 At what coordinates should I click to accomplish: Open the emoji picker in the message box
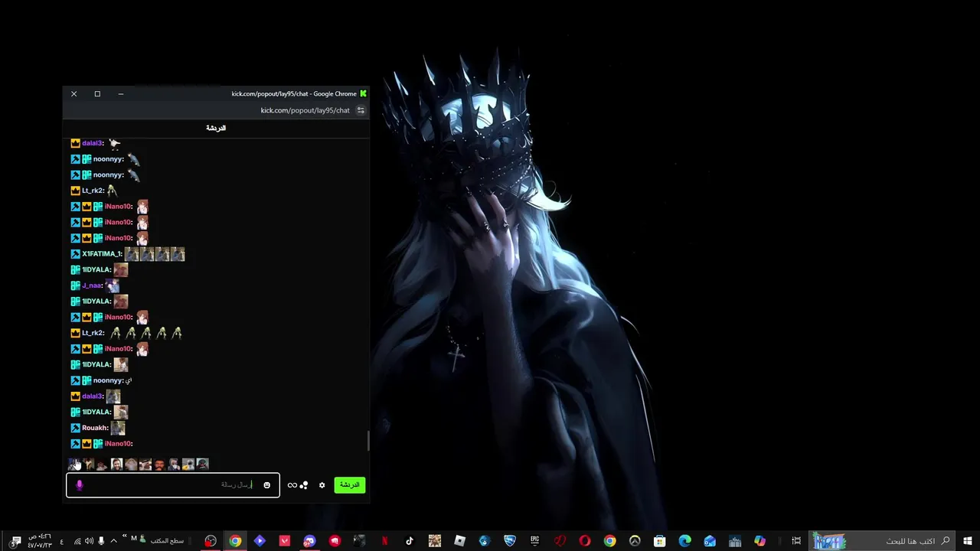[266, 485]
